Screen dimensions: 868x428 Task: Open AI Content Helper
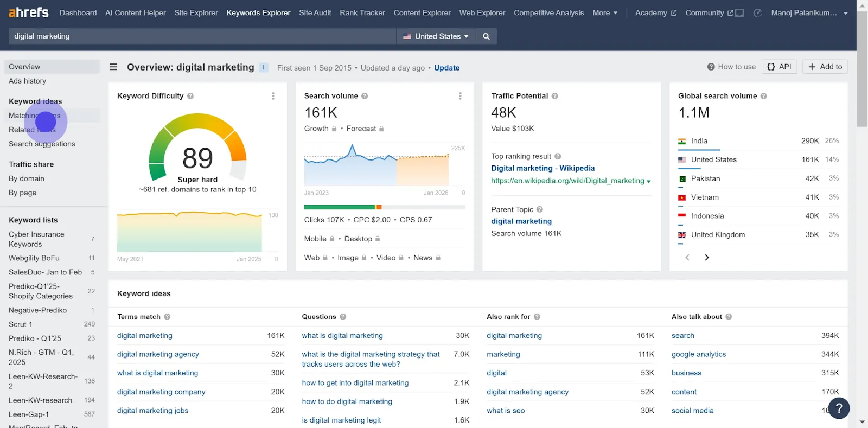pos(136,13)
